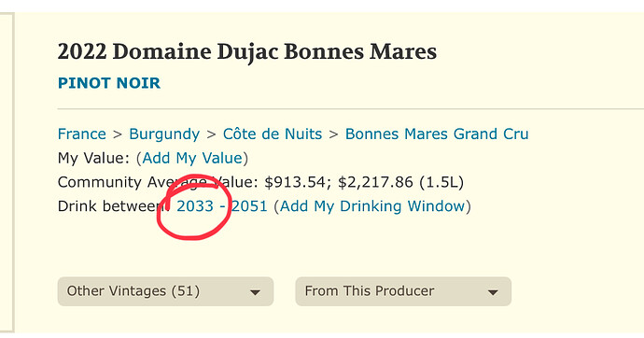
Task: Open the PINOT NOIR varietal link
Action: pyautogui.click(x=109, y=83)
